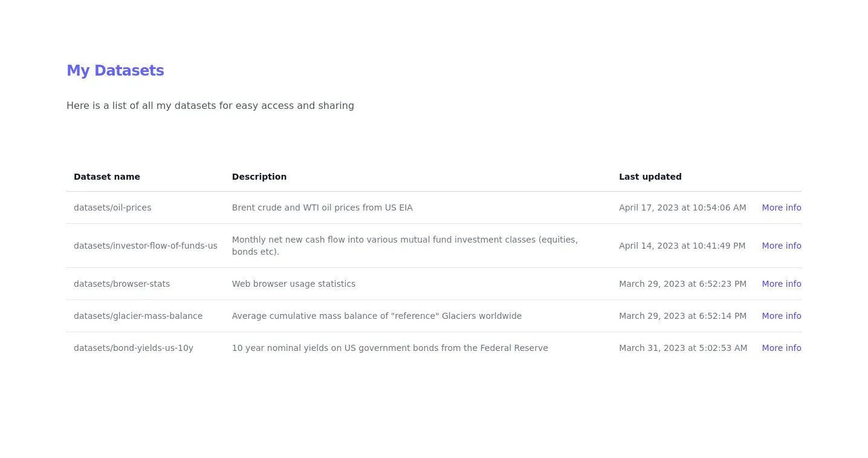The image size is (868, 458).
Task: Click the Dataset name column header
Action: click(x=107, y=177)
